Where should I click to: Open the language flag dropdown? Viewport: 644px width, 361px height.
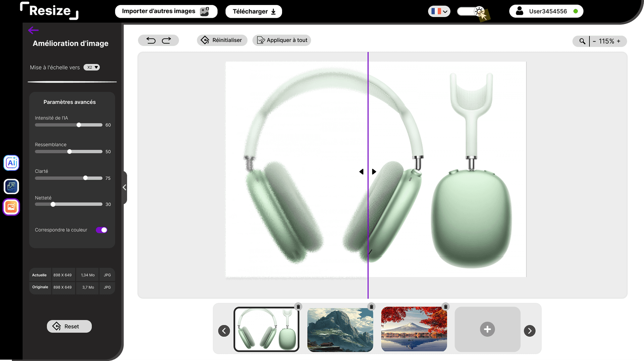(439, 11)
